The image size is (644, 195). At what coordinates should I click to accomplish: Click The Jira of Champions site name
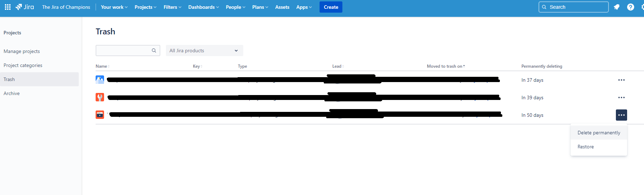[66, 7]
